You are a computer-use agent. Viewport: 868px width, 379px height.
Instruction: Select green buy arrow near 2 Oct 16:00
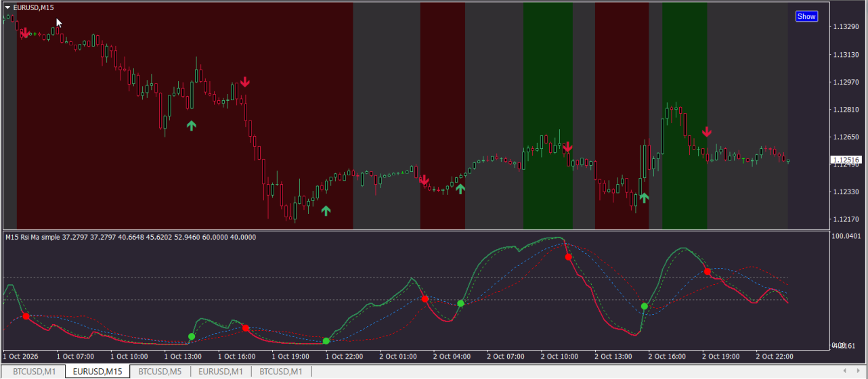coord(644,198)
